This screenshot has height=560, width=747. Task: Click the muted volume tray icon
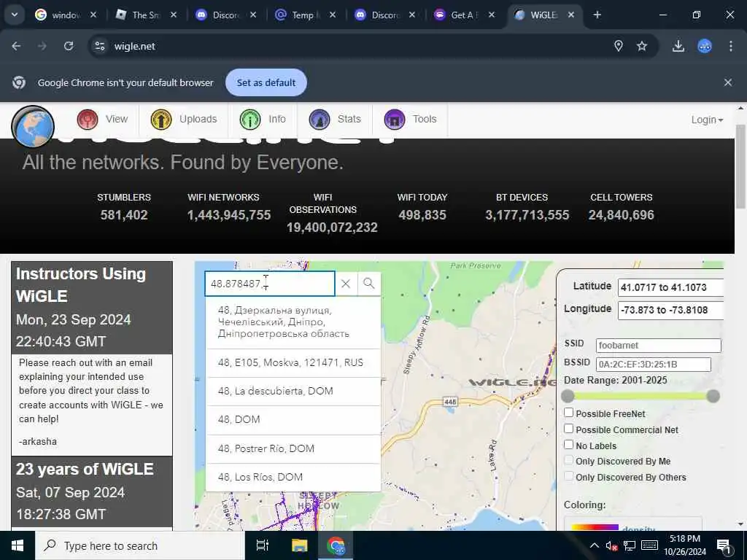tap(612, 545)
